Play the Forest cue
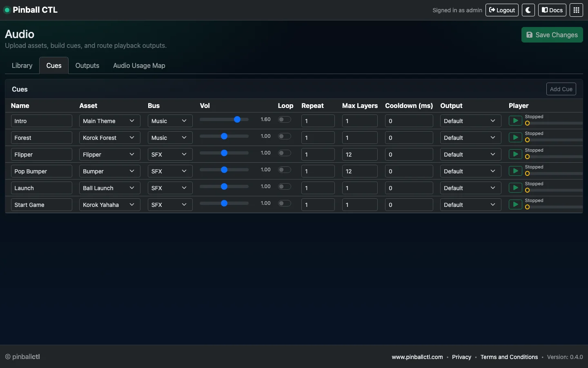The height and width of the screenshot is (368, 588). point(515,137)
